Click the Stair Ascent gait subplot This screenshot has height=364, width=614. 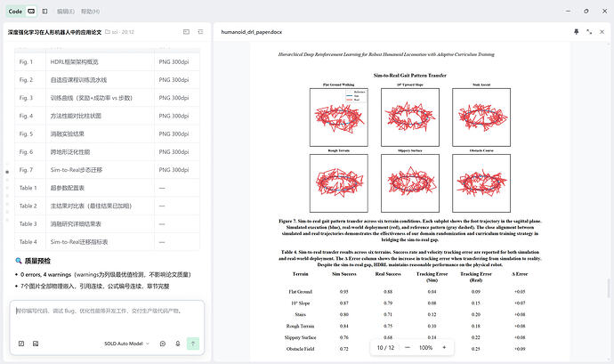(481, 117)
